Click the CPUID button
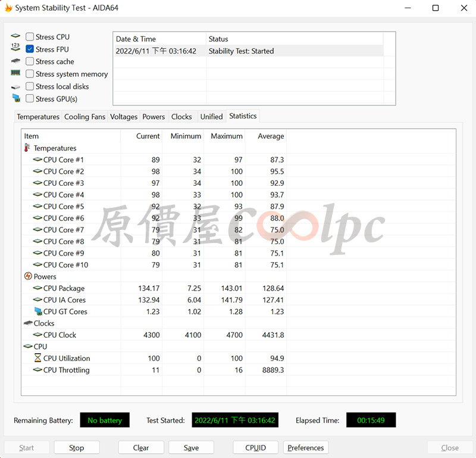The width and height of the screenshot is (476, 458). pyautogui.click(x=256, y=448)
